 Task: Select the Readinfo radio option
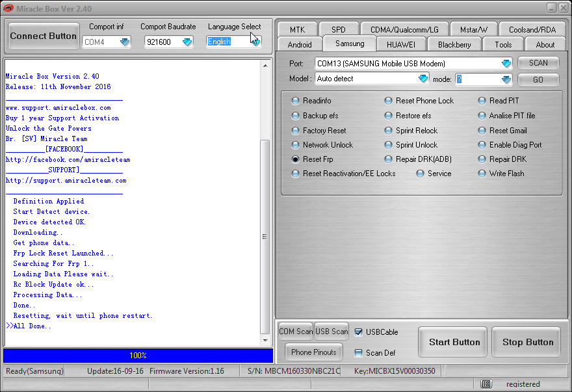click(296, 101)
